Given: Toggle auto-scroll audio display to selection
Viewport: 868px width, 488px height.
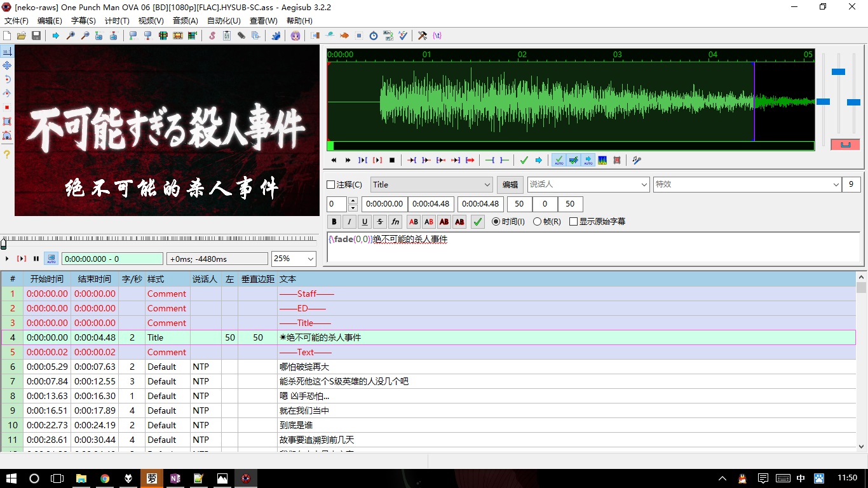Looking at the screenshot, I should click(588, 160).
